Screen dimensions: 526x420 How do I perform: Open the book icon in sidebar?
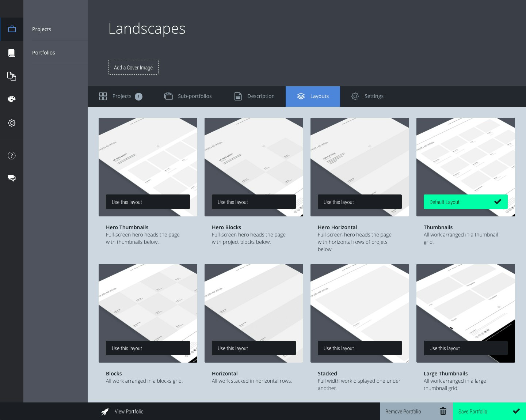tap(12, 53)
